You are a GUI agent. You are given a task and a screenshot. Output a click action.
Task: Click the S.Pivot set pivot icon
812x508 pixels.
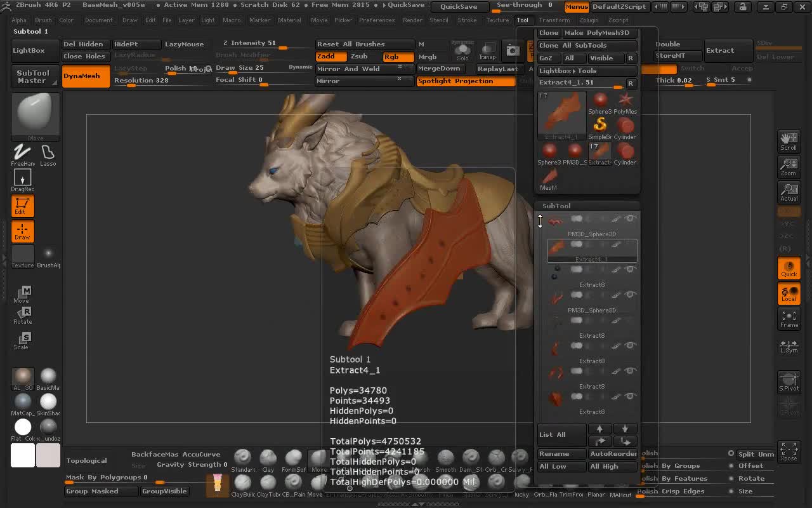coord(789,382)
